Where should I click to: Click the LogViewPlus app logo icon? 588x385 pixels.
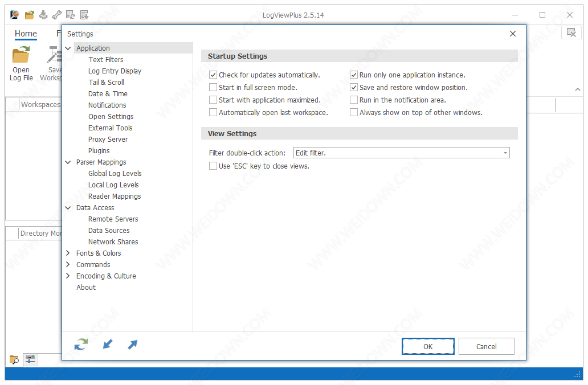(15, 15)
